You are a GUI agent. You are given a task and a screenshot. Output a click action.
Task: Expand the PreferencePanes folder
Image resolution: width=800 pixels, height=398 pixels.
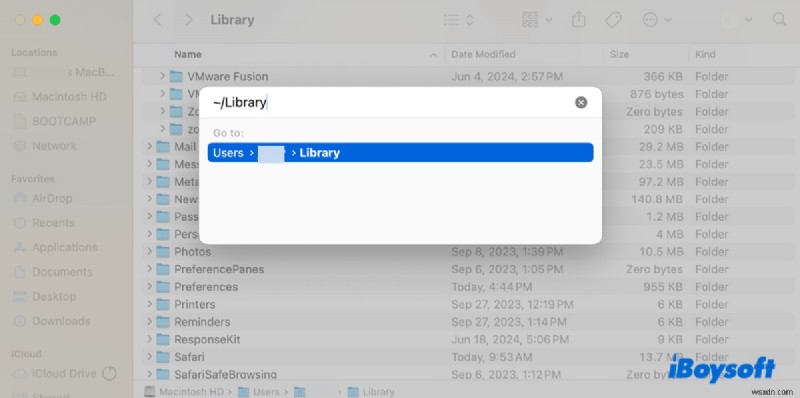149,269
